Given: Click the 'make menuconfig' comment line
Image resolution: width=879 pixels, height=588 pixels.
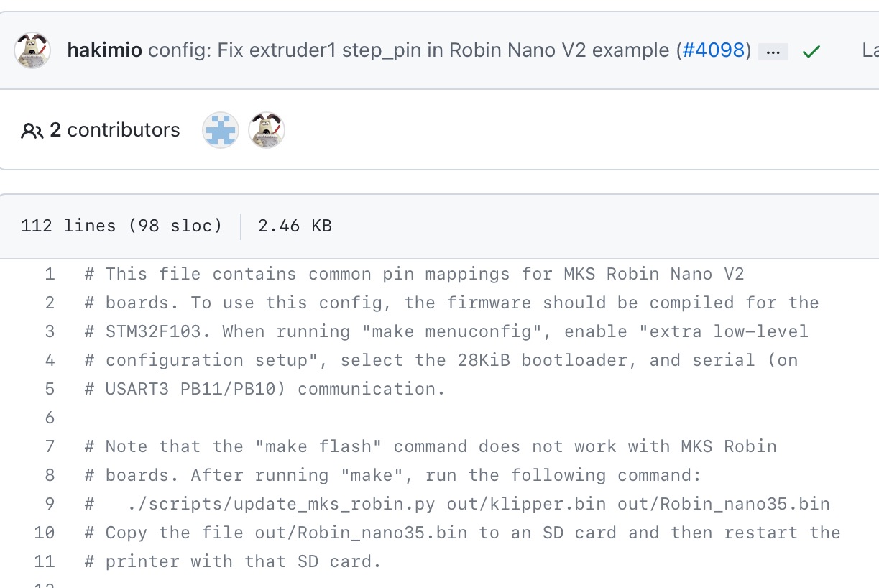Looking at the screenshot, I should pyautogui.click(x=446, y=331).
